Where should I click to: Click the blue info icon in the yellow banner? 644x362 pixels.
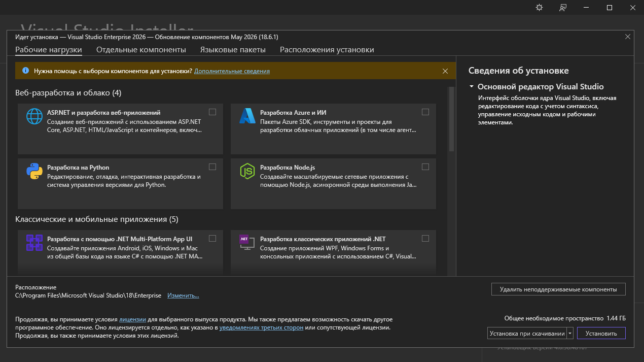point(26,71)
